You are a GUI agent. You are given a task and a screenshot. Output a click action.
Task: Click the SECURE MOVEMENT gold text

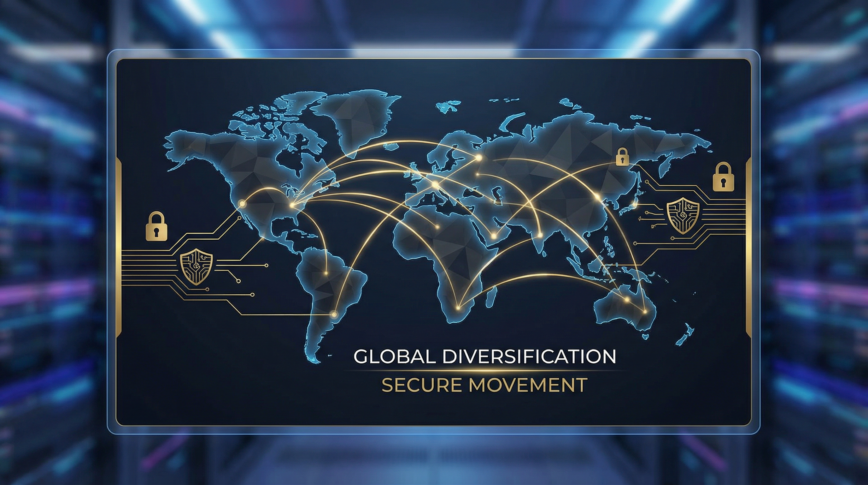tap(484, 385)
